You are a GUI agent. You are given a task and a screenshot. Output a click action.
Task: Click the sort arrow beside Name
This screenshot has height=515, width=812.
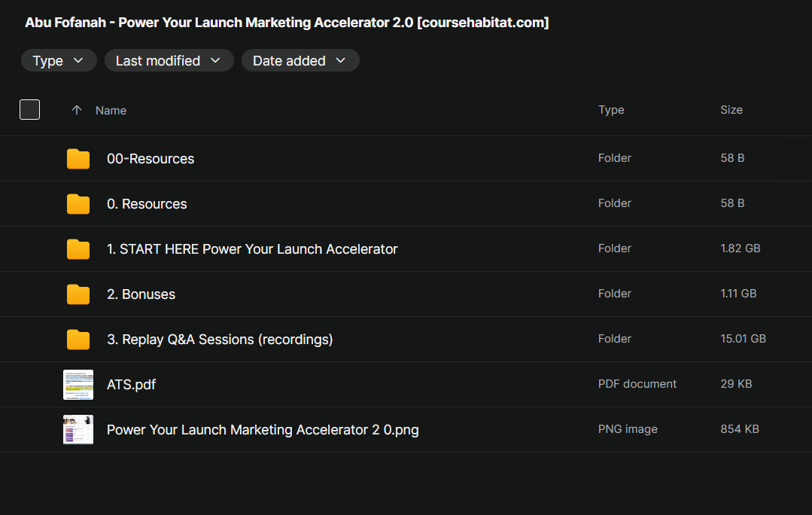click(76, 110)
